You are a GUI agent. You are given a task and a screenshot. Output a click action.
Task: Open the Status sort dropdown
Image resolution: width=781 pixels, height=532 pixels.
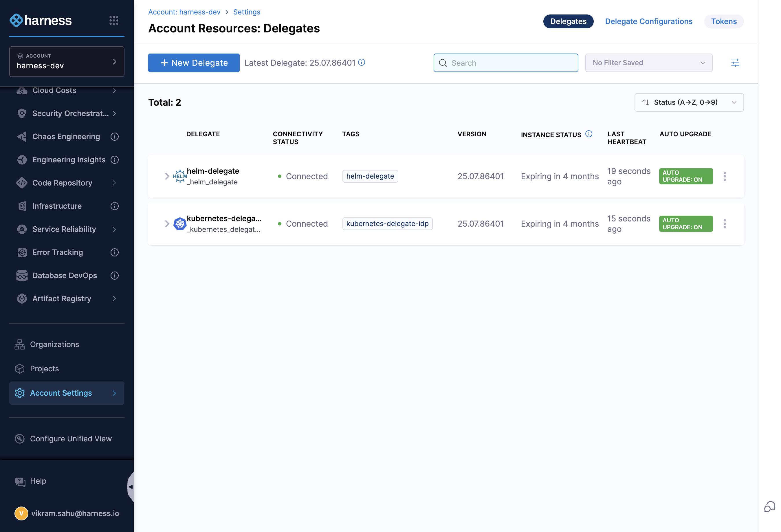point(689,102)
